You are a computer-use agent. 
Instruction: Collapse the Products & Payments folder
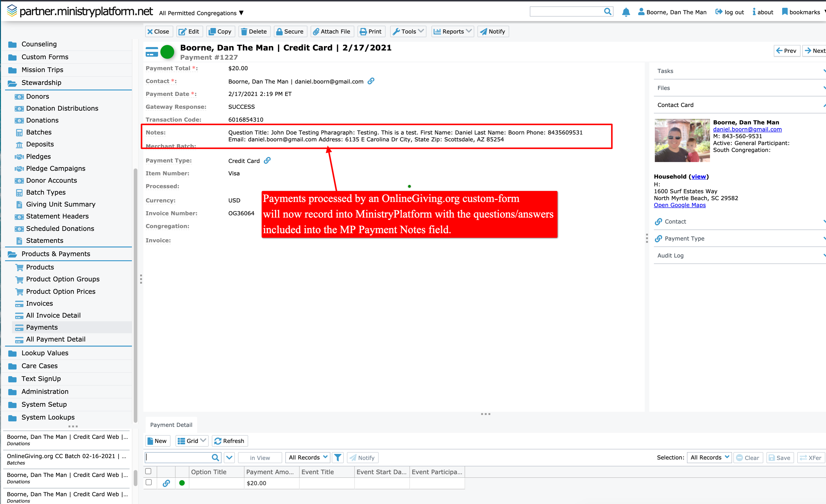[x=69, y=254]
